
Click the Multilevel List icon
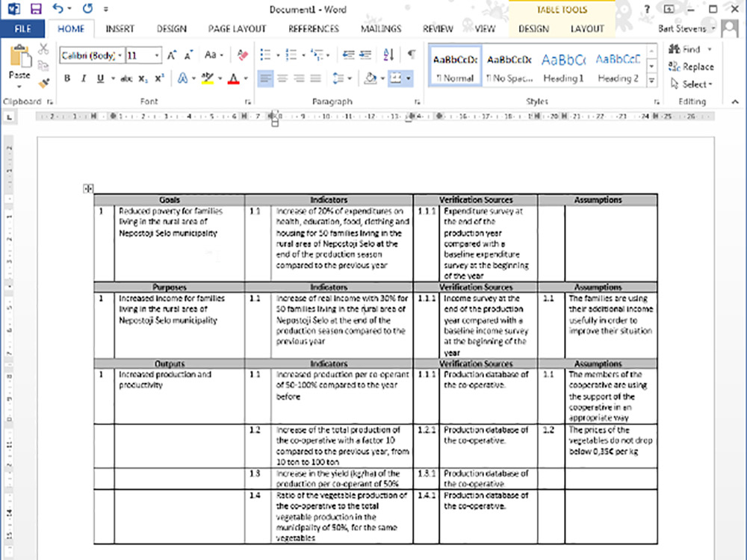point(317,55)
